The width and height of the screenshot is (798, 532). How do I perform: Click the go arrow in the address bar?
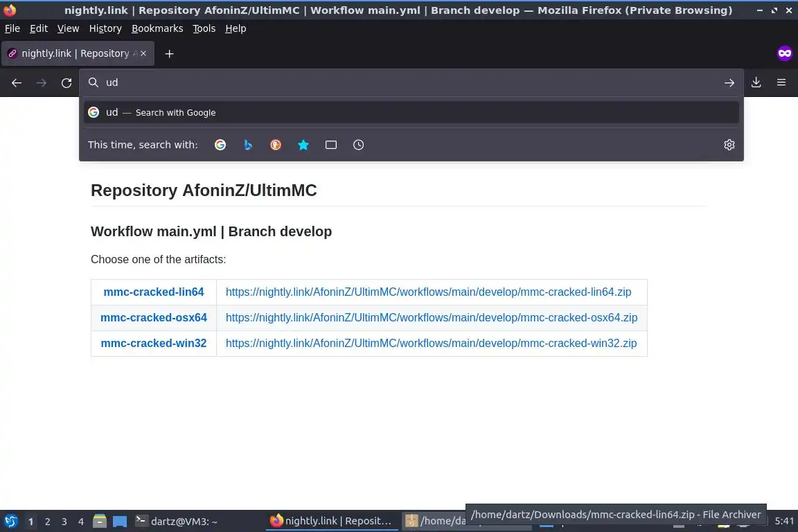(729, 82)
